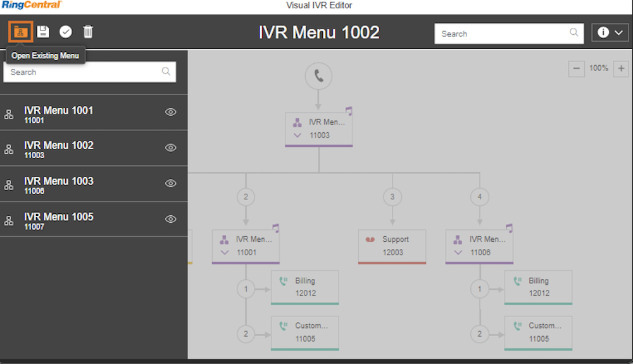This screenshot has height=364, width=633.
Task: Open IVR Menu 1003 from the list
Action: 94,184
